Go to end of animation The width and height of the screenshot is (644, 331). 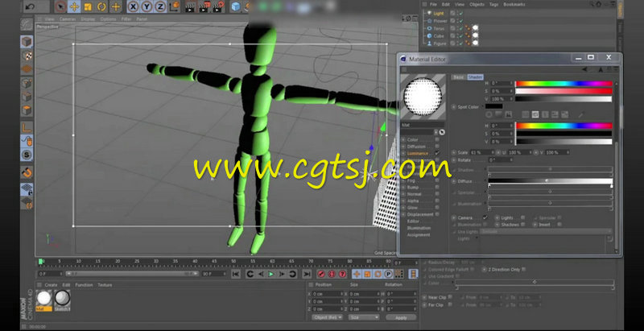click(x=307, y=274)
